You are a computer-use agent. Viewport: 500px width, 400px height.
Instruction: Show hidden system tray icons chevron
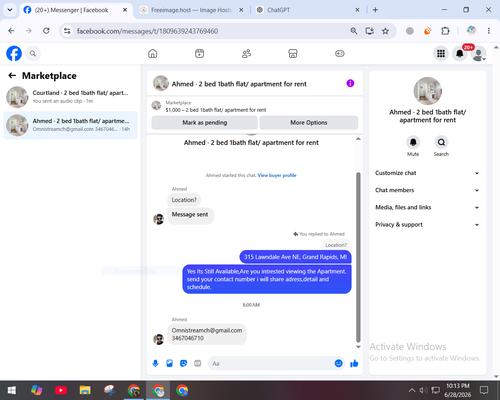click(x=412, y=390)
